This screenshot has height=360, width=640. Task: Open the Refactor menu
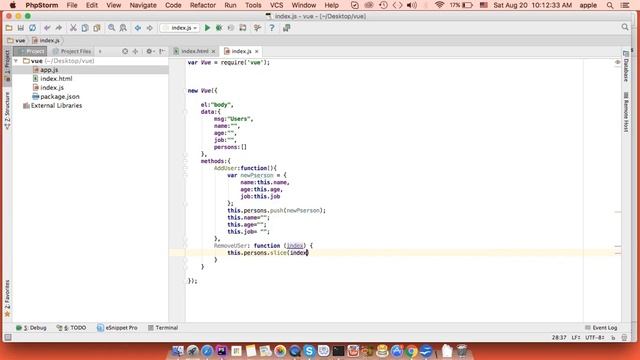[202, 5]
